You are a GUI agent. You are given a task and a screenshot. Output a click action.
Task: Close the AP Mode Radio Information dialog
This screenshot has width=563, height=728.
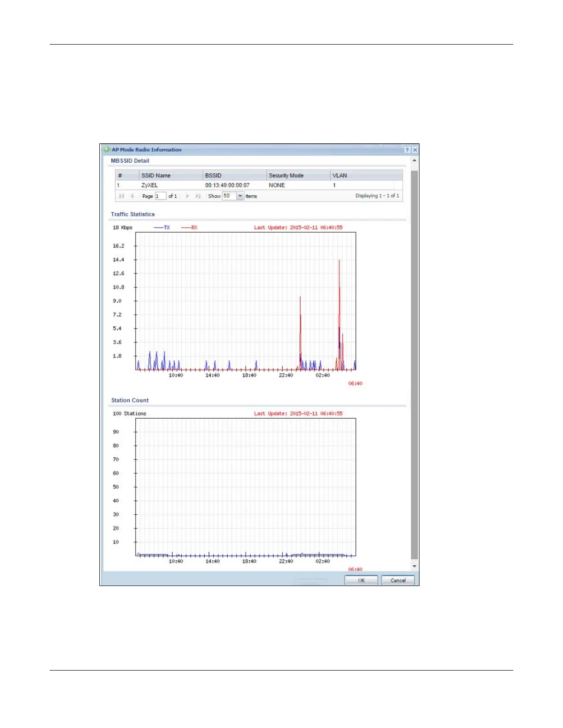[414, 150]
